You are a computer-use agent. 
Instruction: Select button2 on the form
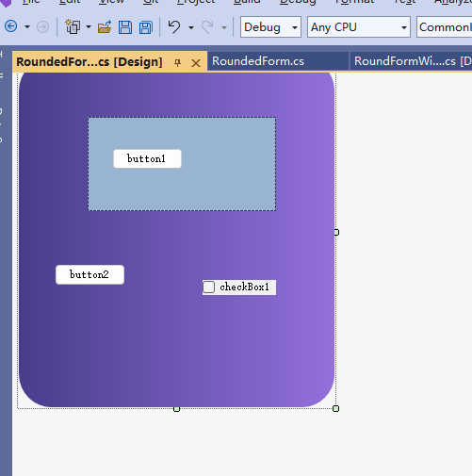point(90,274)
